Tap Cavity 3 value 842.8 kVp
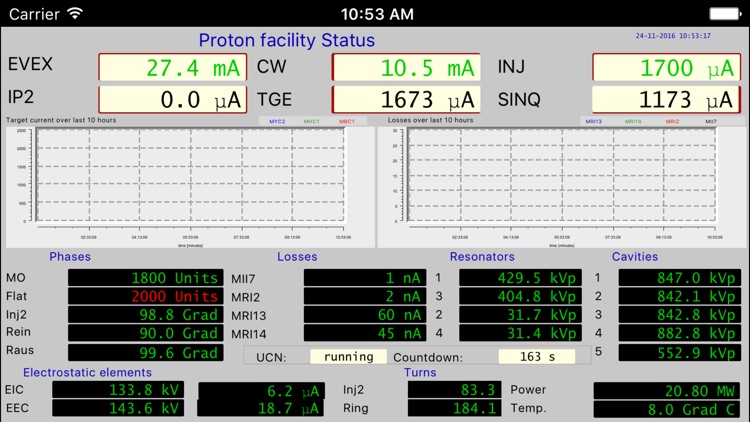Screen dimensions: 750x422 (680, 314)
